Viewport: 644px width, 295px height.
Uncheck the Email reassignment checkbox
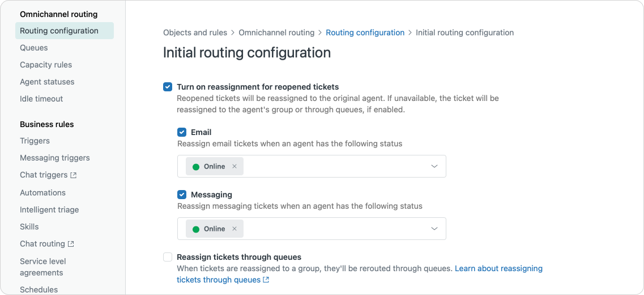[x=182, y=132]
